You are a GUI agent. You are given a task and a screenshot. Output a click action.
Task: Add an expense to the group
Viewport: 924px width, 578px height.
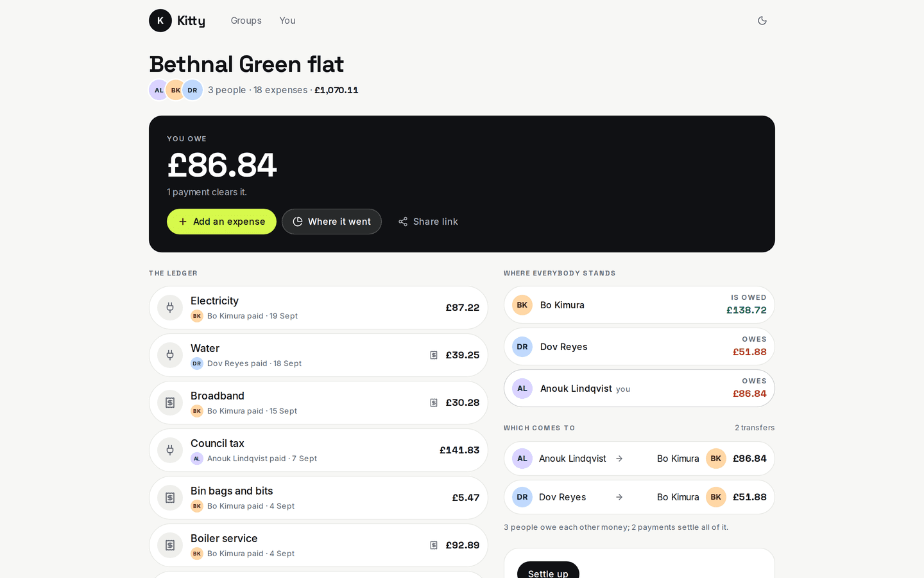coord(221,222)
